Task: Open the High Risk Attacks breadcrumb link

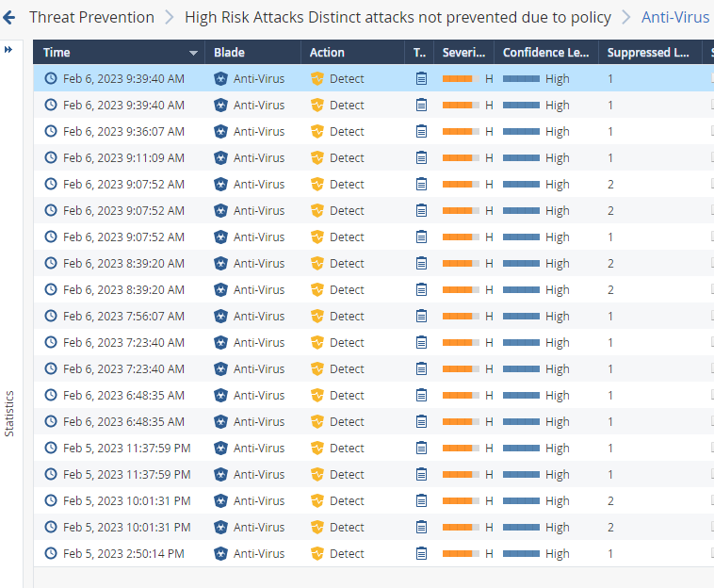Action: coord(398,17)
